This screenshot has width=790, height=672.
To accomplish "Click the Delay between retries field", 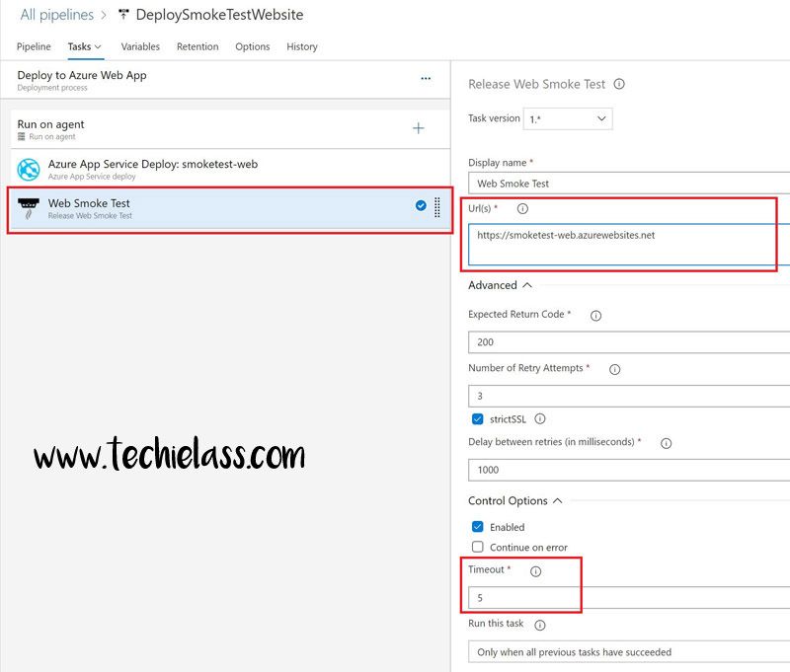I will coord(629,470).
